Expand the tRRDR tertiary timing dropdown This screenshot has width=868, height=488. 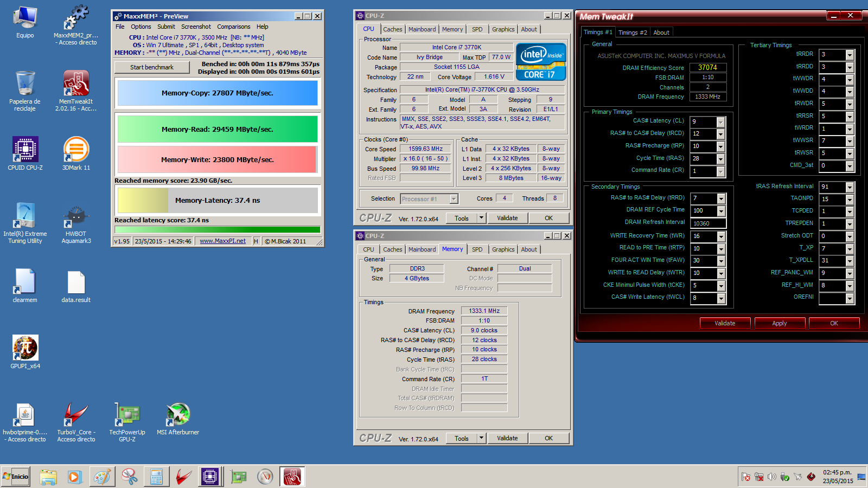tap(850, 55)
